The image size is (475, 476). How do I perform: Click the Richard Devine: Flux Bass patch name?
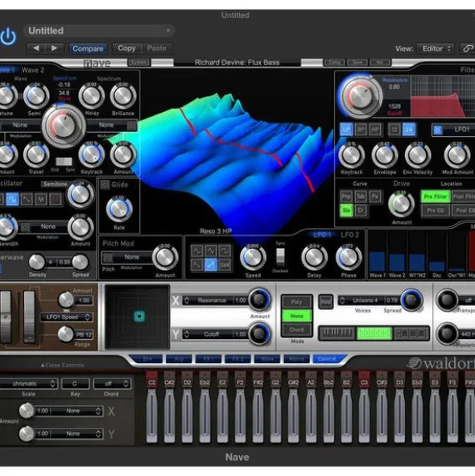coord(237,63)
